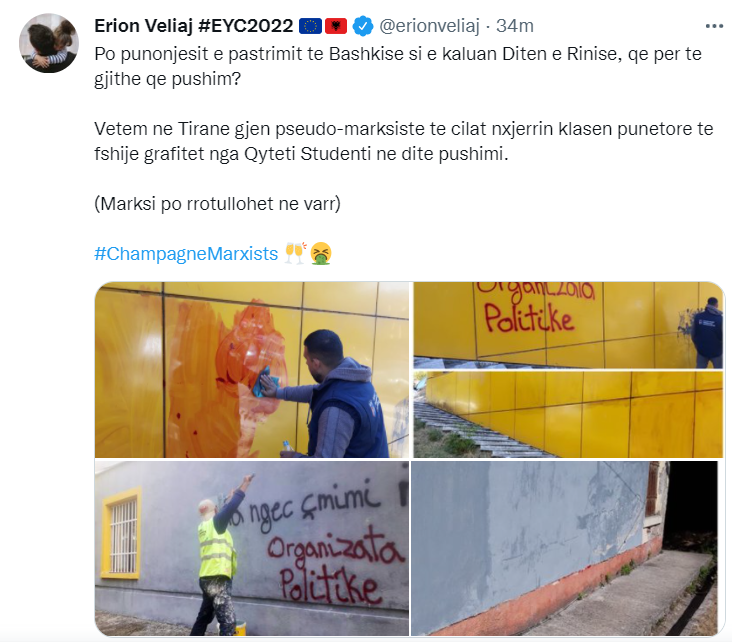Click paragraph mentioning pseudo-marksiste in Tirane

coord(404,141)
